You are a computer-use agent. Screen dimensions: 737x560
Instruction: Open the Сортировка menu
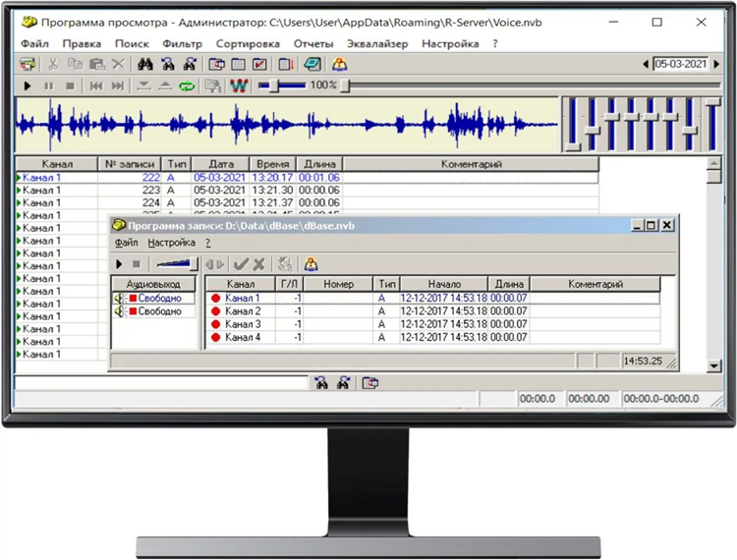(248, 43)
